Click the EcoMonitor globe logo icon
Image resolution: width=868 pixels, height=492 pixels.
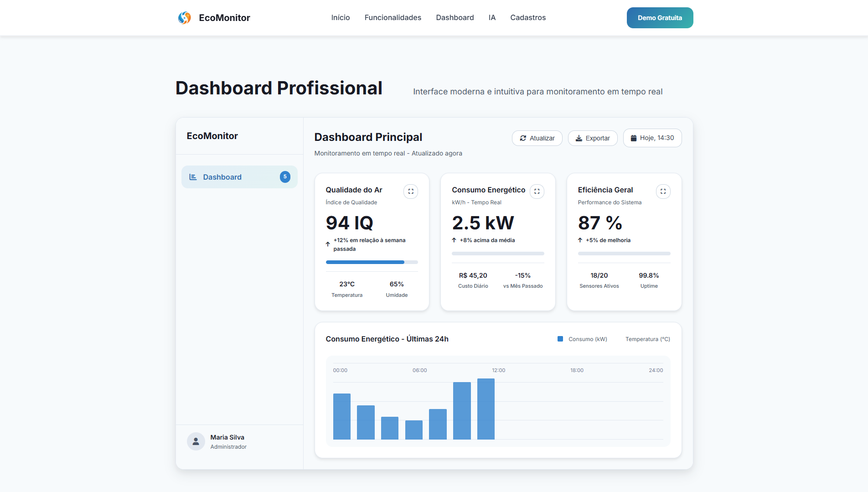185,18
